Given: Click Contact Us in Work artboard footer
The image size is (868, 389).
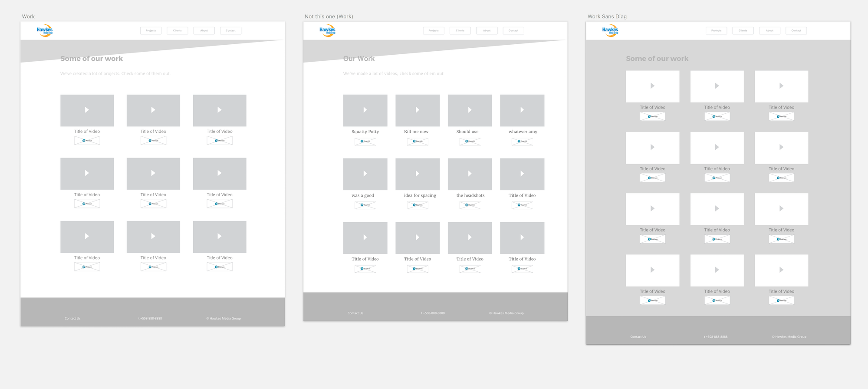Looking at the screenshot, I should [72, 318].
